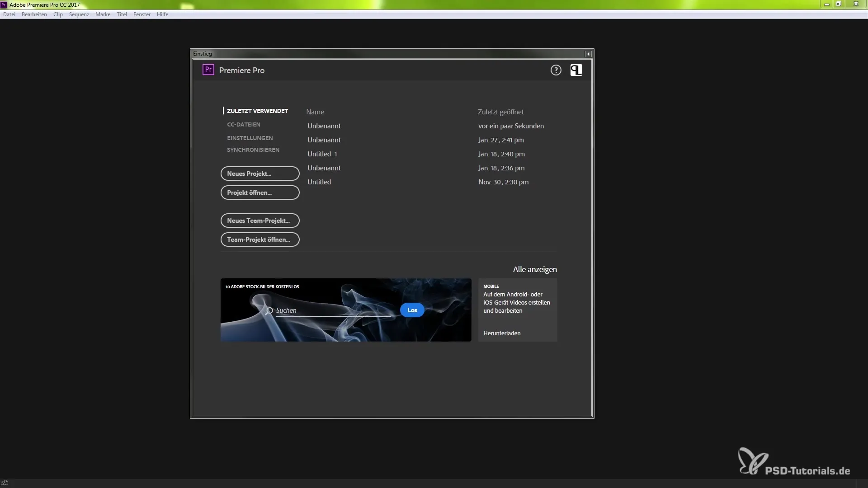The image size is (868, 488).
Task: Open the Bearbeiten menu
Action: 34,14
